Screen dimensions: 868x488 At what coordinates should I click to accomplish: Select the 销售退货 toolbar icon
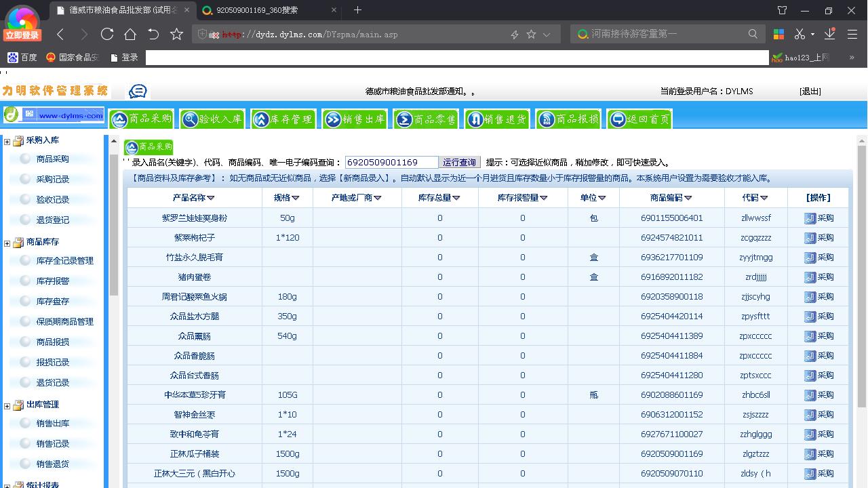point(497,118)
